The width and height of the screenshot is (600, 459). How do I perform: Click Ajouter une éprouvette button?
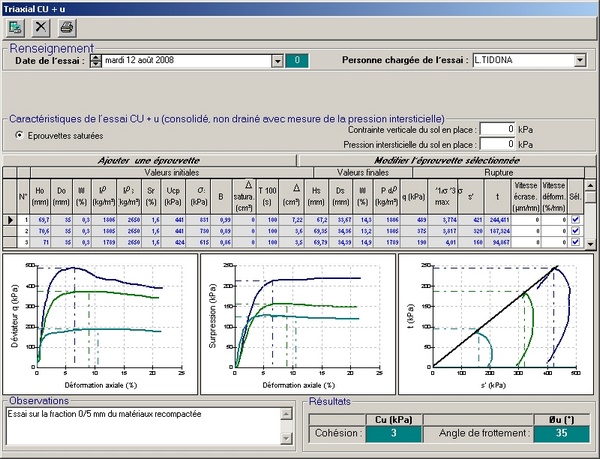(x=150, y=160)
